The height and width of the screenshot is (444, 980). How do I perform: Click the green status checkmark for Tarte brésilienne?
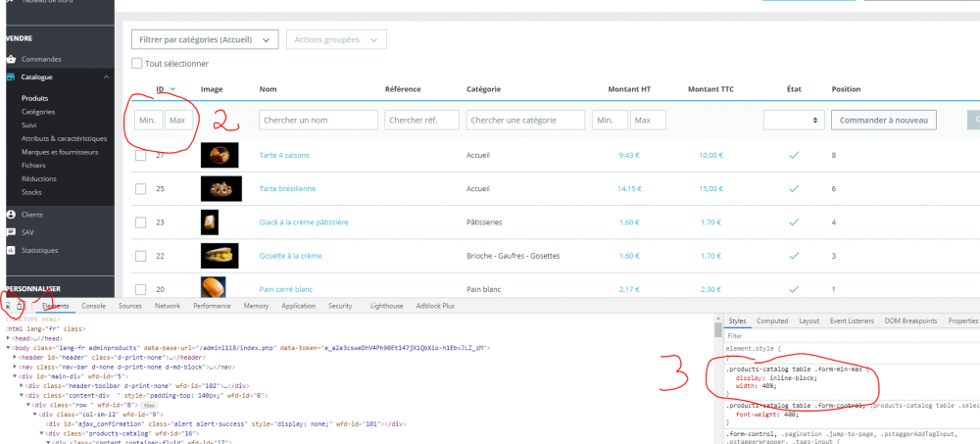pyautogui.click(x=794, y=188)
